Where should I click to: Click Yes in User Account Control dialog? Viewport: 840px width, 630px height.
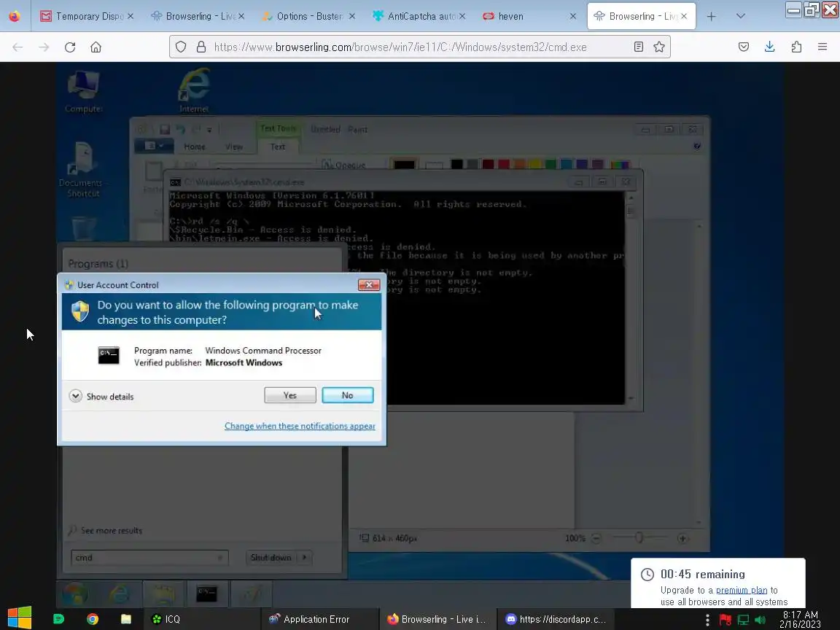point(289,395)
